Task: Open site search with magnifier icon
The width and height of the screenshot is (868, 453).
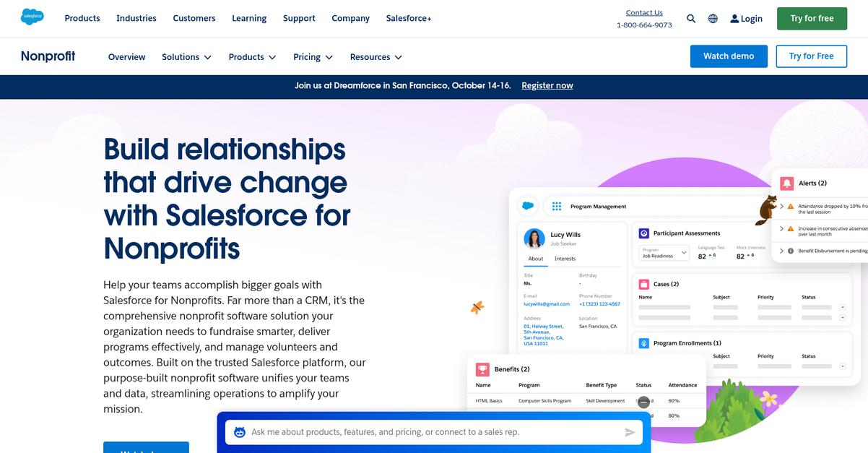Action: click(691, 19)
